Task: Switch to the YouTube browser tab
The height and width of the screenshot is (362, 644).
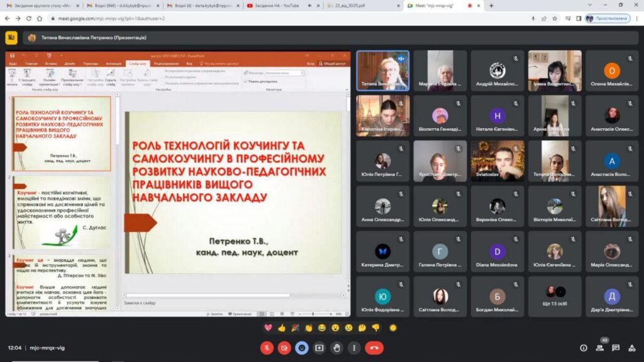Action: (x=283, y=6)
